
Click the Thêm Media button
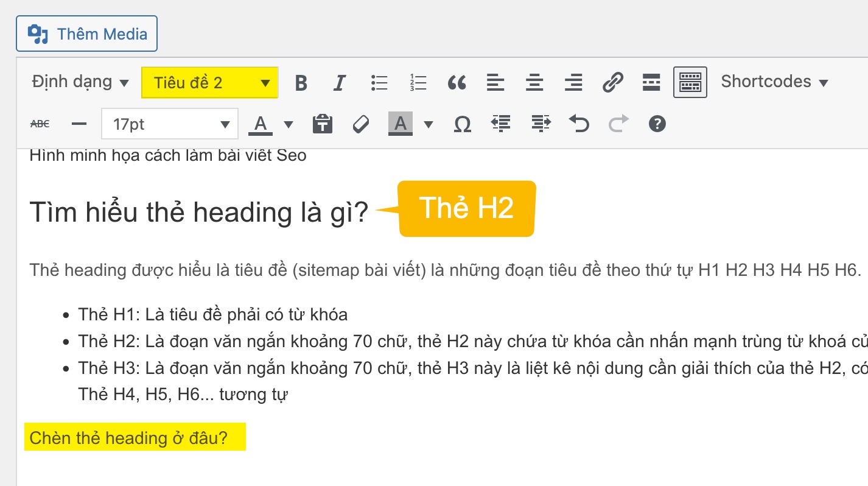click(x=86, y=33)
